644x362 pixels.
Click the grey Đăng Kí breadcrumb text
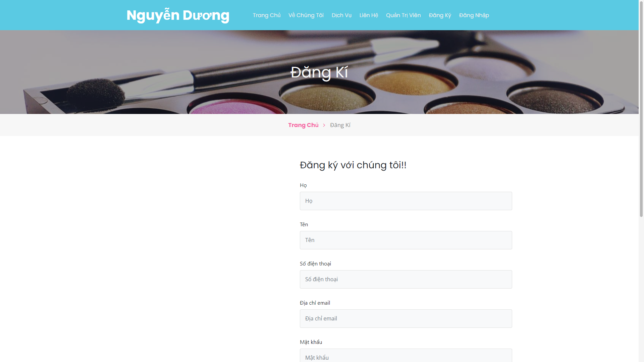point(340,125)
